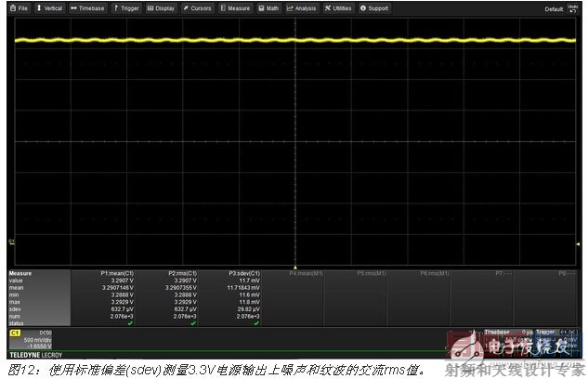Click the Teledyne LeCroy logo
588x379 pixels.
[x=36, y=355]
